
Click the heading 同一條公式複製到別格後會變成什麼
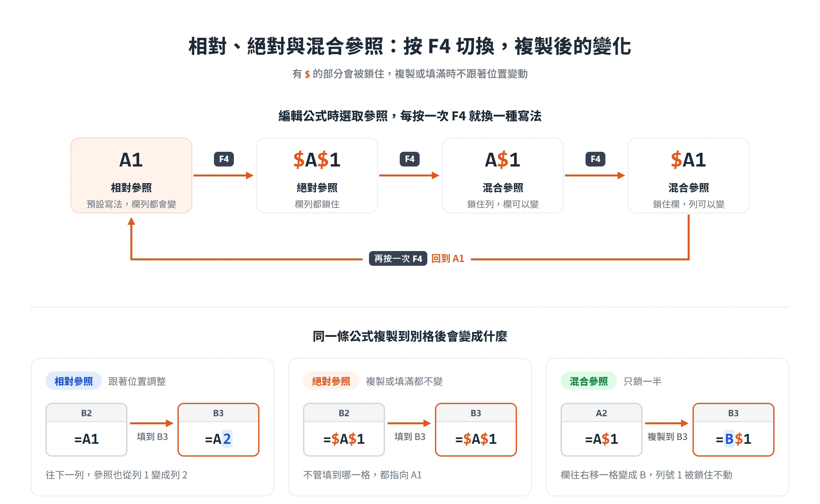coord(410,336)
